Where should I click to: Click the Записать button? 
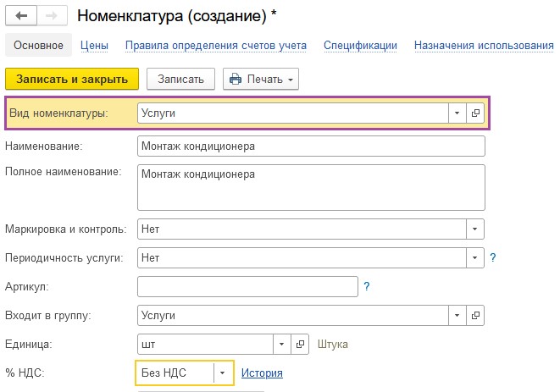click(x=180, y=79)
